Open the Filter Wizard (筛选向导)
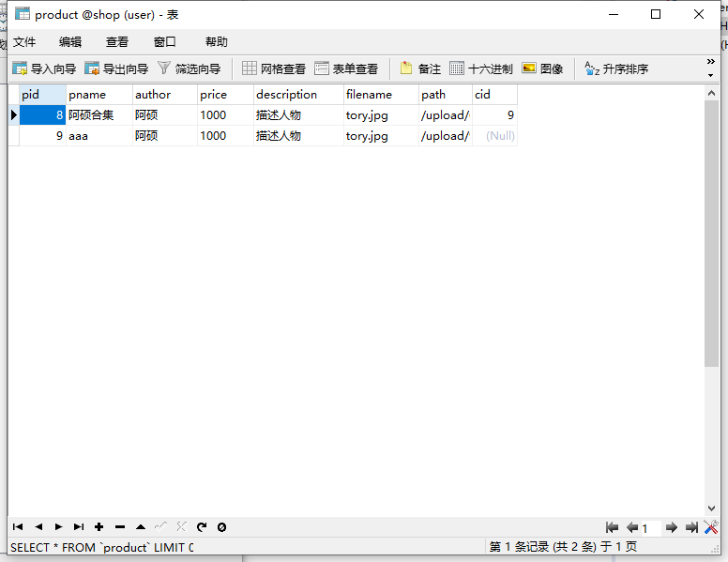728x562 pixels. coord(189,68)
